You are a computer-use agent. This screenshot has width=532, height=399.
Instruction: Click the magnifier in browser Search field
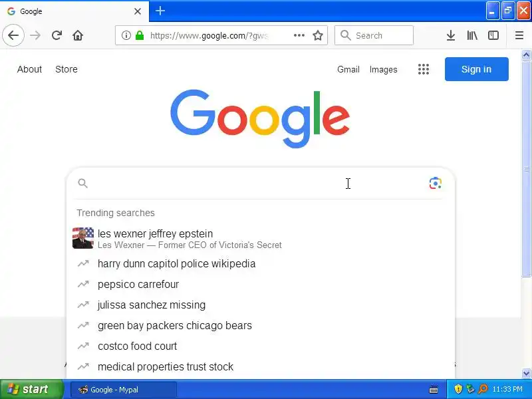[345, 35]
